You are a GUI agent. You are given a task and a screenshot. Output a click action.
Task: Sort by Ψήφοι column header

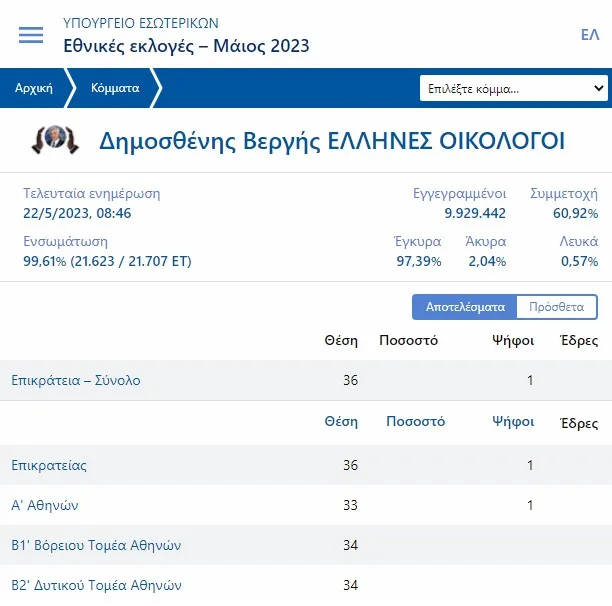[512, 421]
